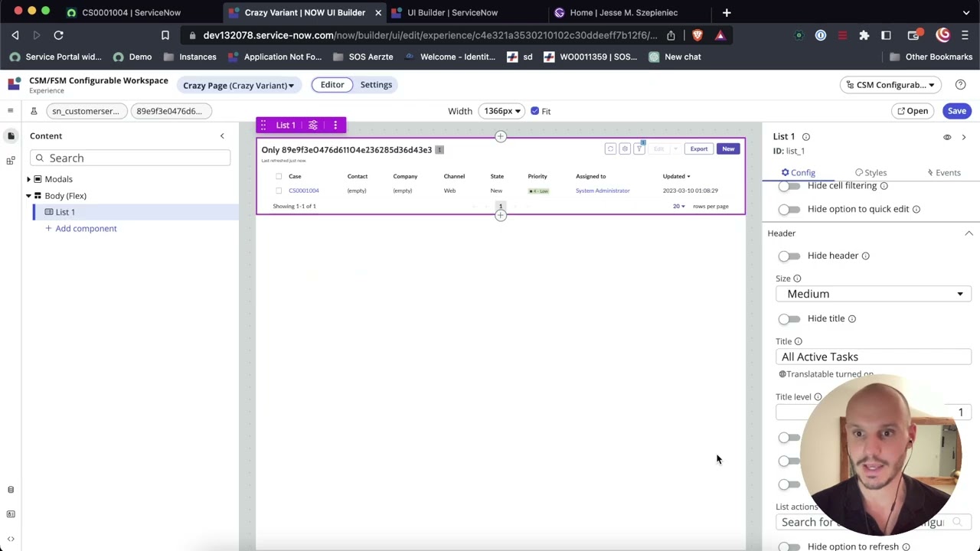
Task: Open rows per page 20 dropdown
Action: pos(678,207)
